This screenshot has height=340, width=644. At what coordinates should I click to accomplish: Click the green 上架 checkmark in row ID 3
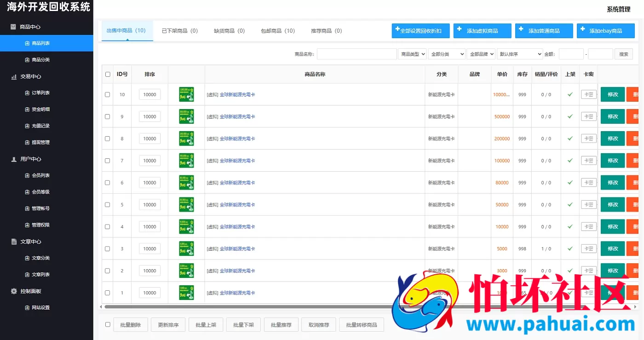(x=570, y=248)
